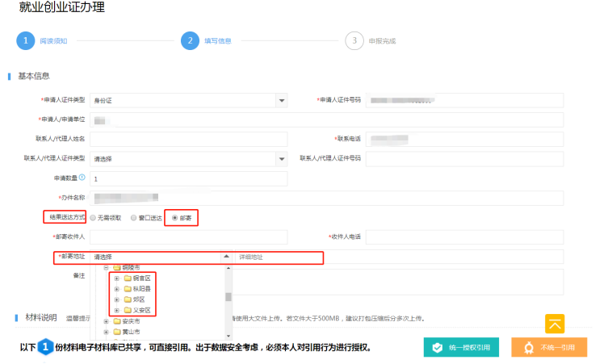
Task: Select the 窗口送达 radio option
Action: 133,218
